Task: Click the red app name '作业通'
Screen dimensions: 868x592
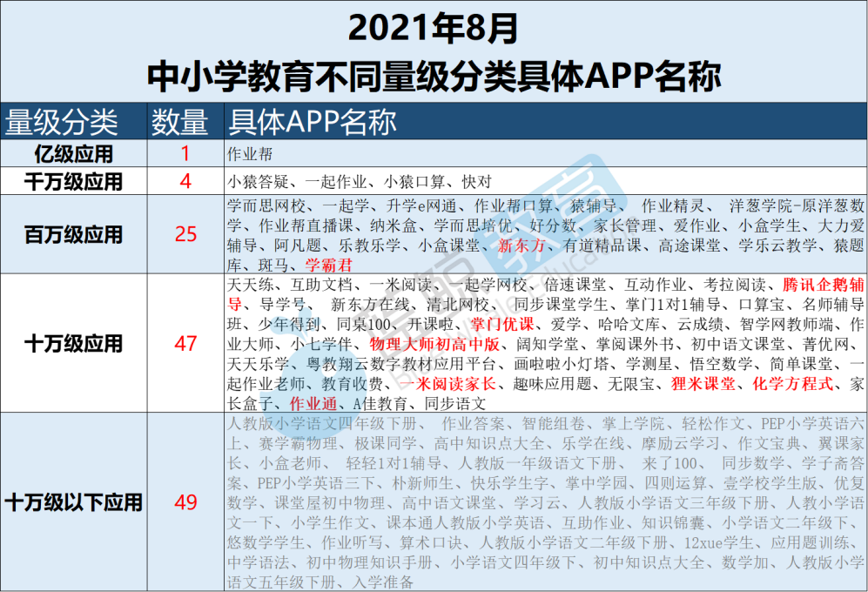Action: point(313,404)
